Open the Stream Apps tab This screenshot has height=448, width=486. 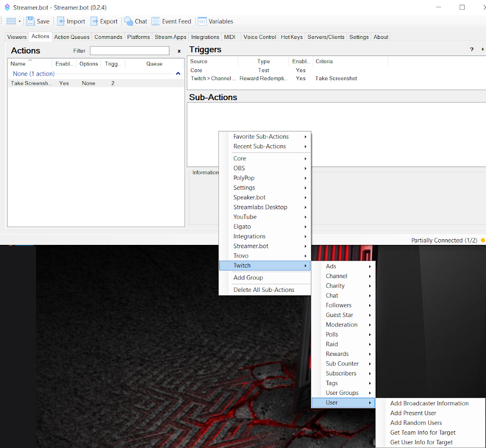[170, 37]
